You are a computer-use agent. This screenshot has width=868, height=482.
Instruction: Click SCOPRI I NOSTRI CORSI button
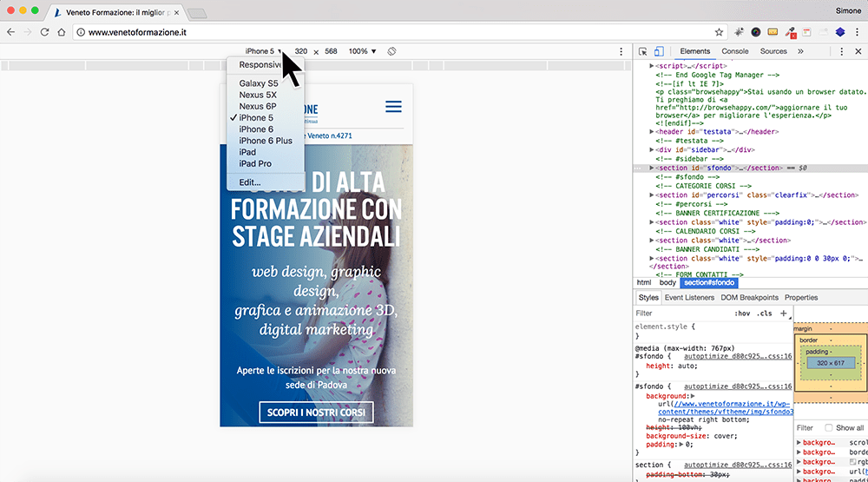tap(316, 413)
